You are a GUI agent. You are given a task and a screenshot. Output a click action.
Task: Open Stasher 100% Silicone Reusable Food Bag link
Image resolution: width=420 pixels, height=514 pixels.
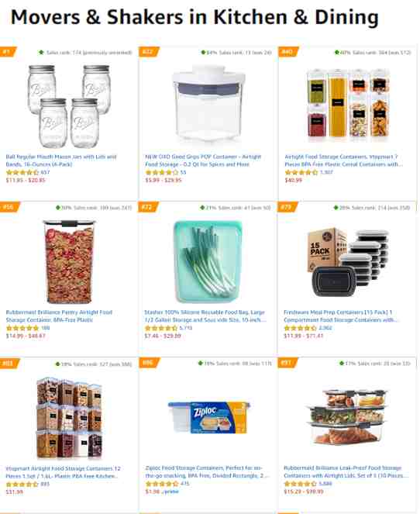[x=205, y=316]
